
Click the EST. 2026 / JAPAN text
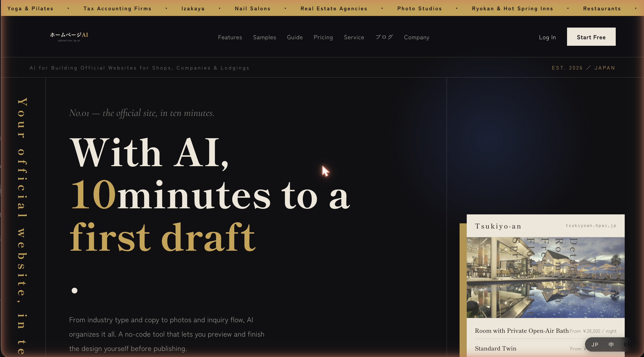click(583, 68)
